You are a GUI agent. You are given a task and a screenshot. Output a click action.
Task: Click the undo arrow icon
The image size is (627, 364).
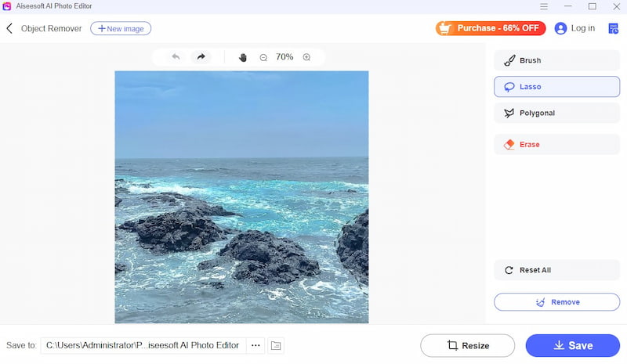tap(176, 57)
